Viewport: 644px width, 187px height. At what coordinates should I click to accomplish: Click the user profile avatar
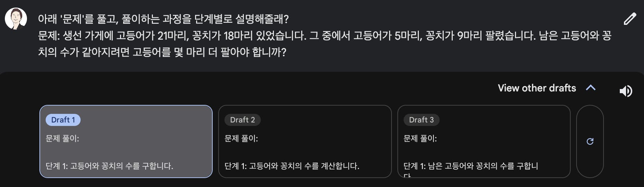click(x=16, y=19)
